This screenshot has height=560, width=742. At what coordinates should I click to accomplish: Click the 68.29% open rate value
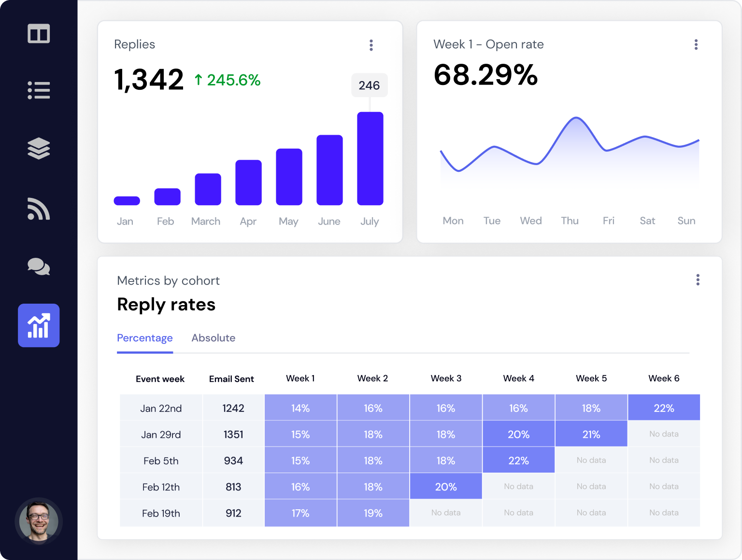[x=486, y=76]
